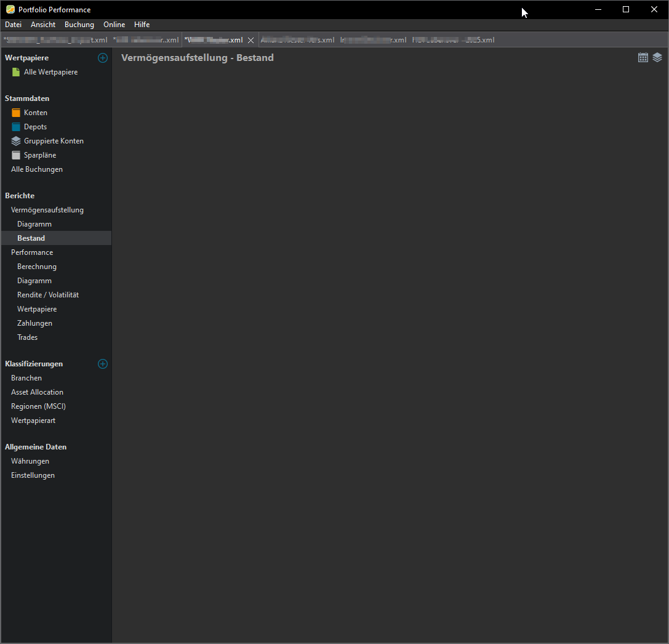Open Depots with the teal icon
Screen dimensions: 669x644
coord(35,127)
